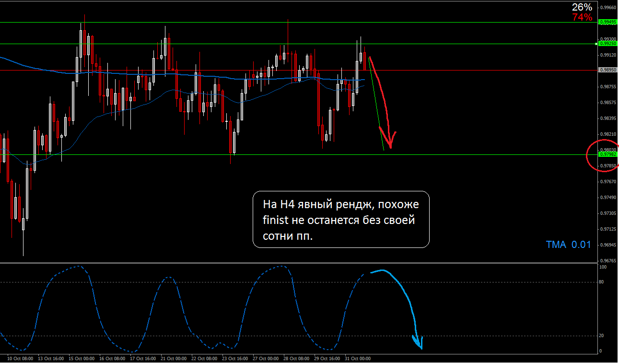Click the 10 Oct 08:00 time label

pos(20,358)
